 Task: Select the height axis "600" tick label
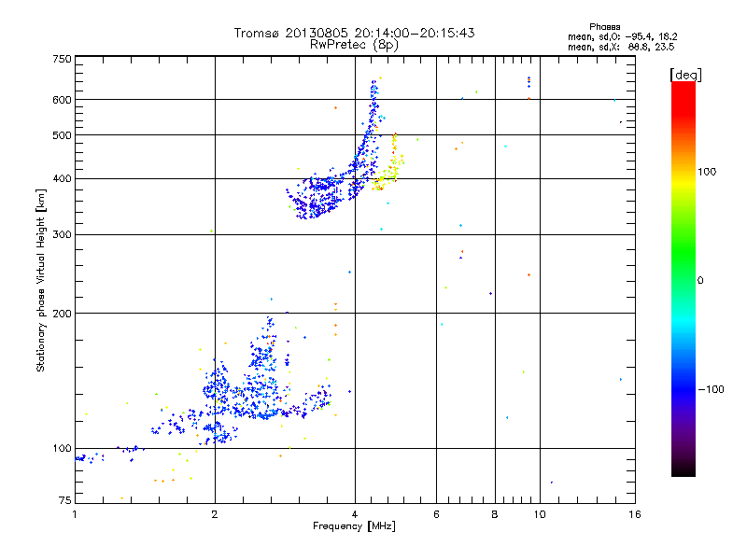(62, 100)
